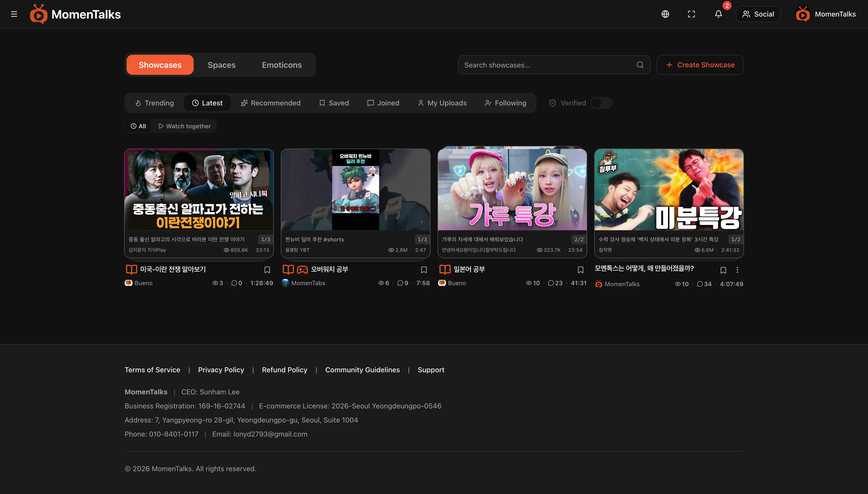Click the gamepad icon beside 오버워치 공부

[302, 270]
